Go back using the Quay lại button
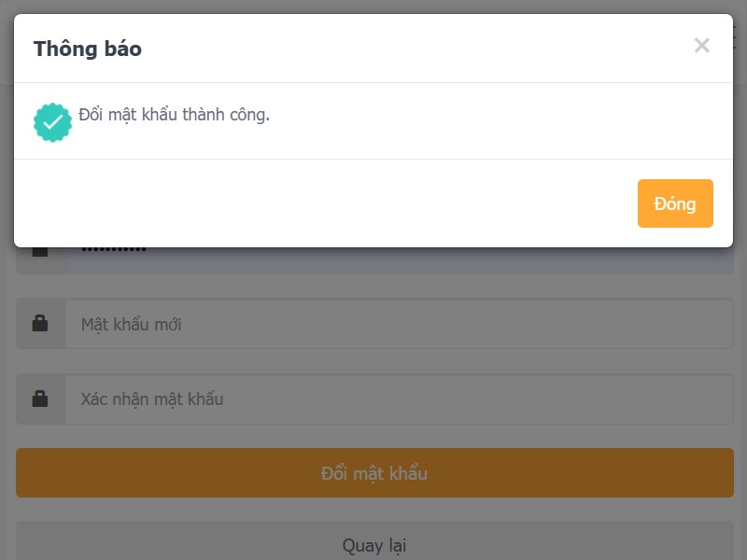747x560 pixels. (x=374, y=544)
